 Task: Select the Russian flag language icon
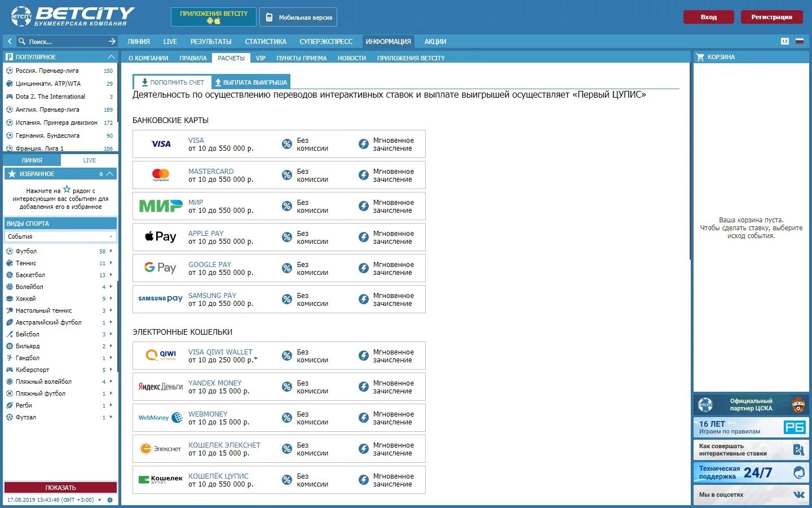(799, 41)
